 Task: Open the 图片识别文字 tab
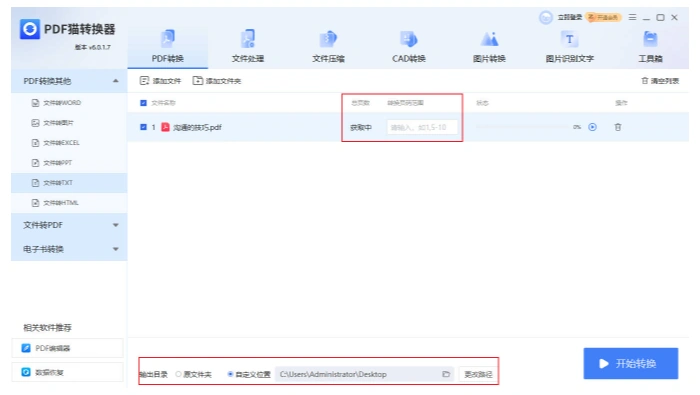click(x=570, y=46)
